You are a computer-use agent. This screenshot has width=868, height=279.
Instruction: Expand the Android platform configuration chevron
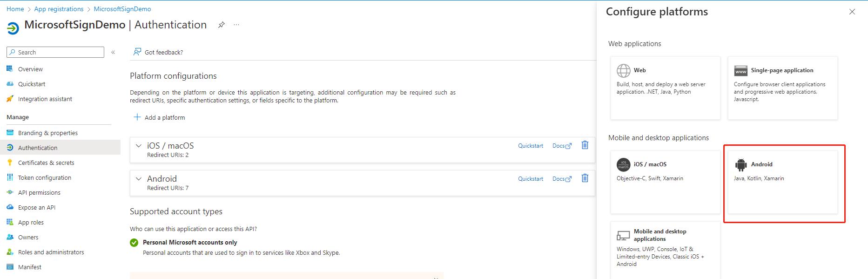(138, 179)
